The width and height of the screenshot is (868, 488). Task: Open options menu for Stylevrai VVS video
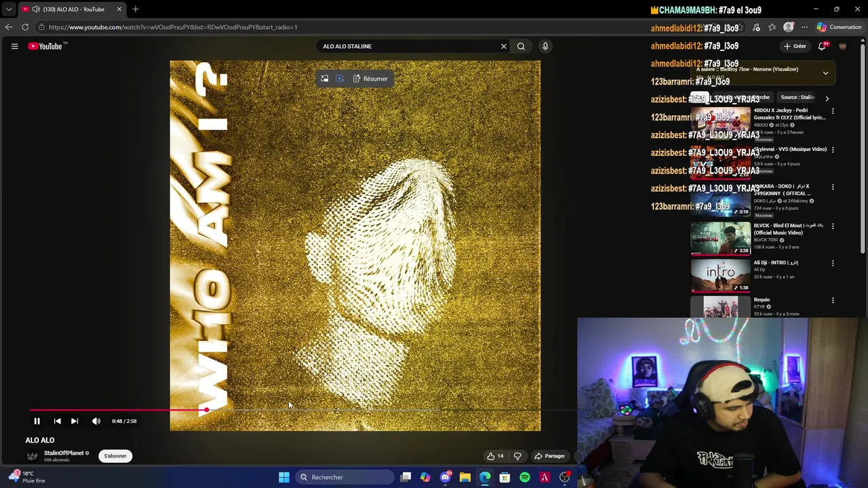[833, 150]
